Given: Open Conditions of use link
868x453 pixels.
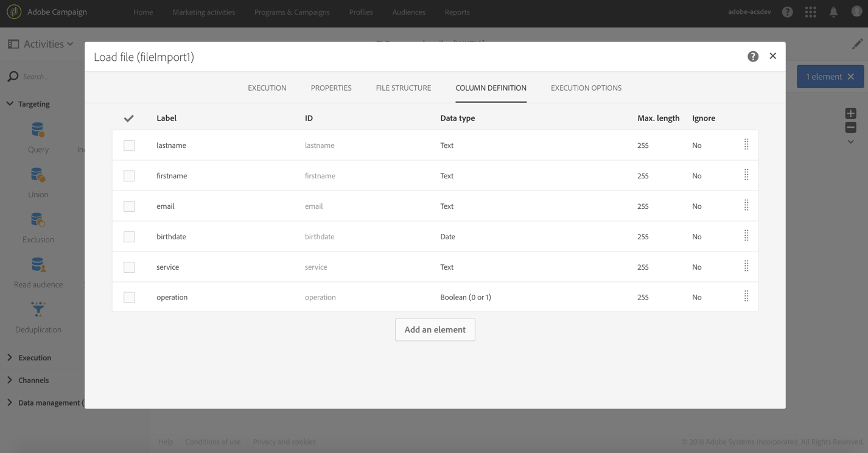Looking at the screenshot, I should coord(213,441).
